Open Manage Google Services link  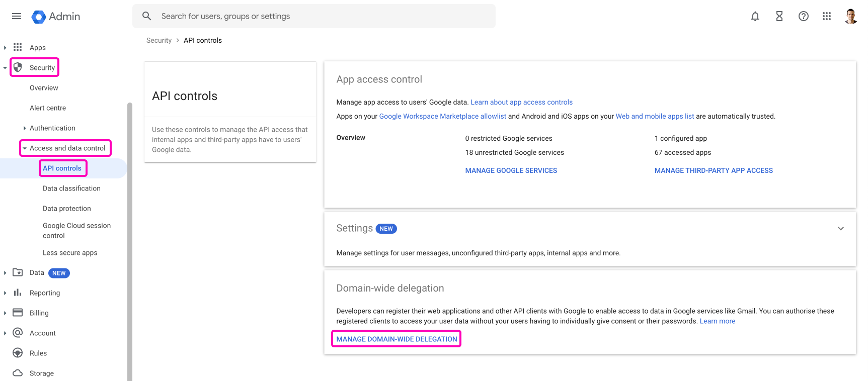511,170
